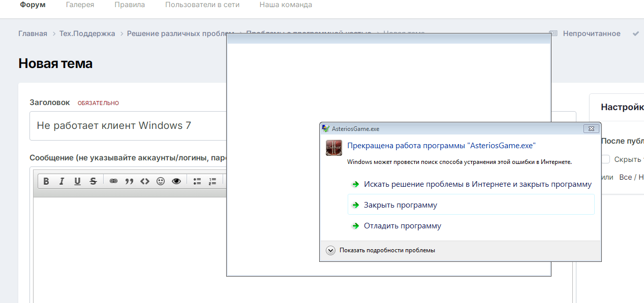The image size is (644, 303).
Task: Open the emoji smiley picker
Action: [161, 181]
